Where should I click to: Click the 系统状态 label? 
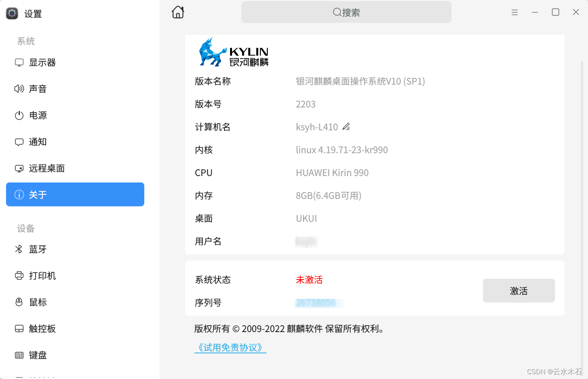pos(213,280)
